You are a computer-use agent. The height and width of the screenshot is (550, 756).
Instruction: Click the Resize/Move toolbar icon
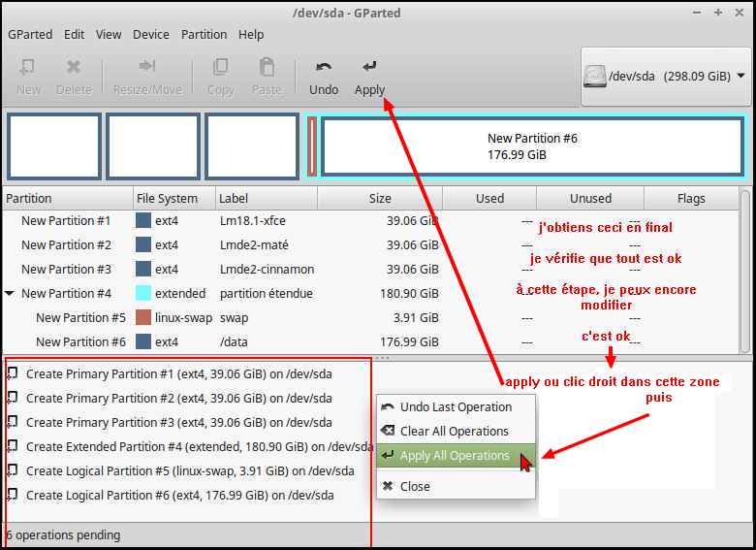coord(146,68)
